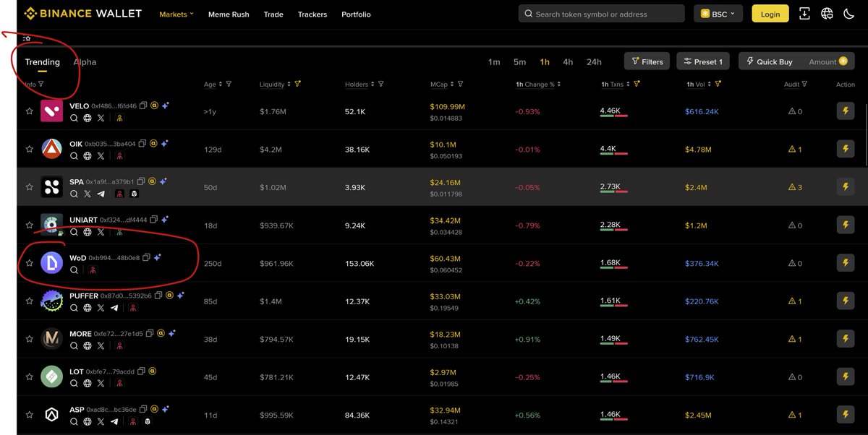The width and height of the screenshot is (868, 435).
Task: Click quick buy lightning for OIK
Action: 846,149
